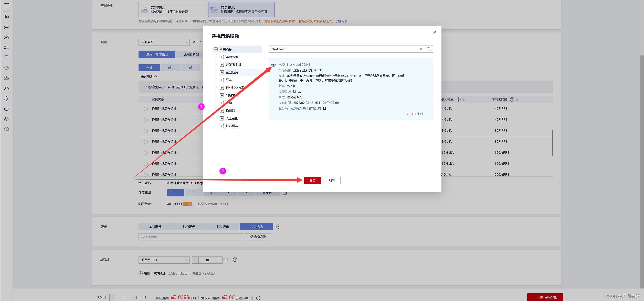This screenshot has height=301, width=644.
Task: Switch to the 公共镜像 tab
Action: (155, 227)
